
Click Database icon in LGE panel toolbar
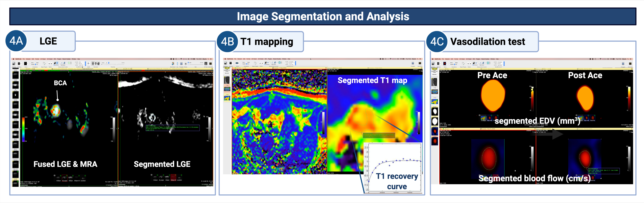pos(14,64)
